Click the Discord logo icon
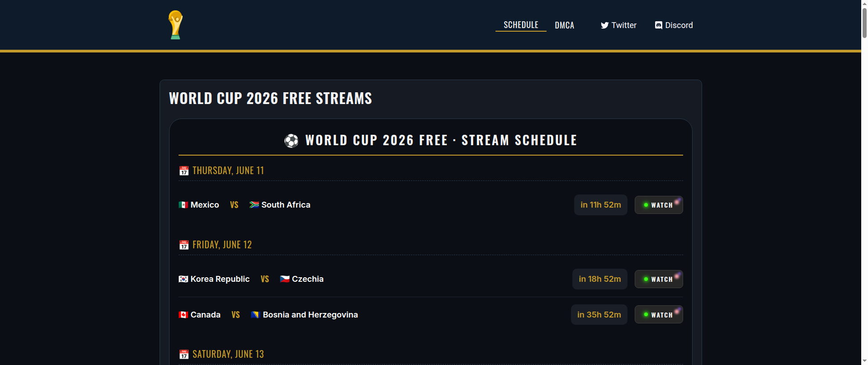 [x=659, y=25]
